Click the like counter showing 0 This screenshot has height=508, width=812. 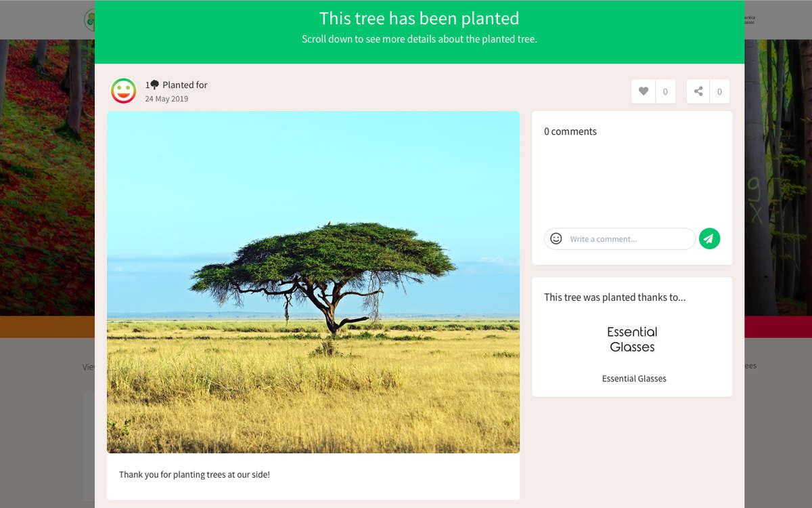click(x=665, y=91)
